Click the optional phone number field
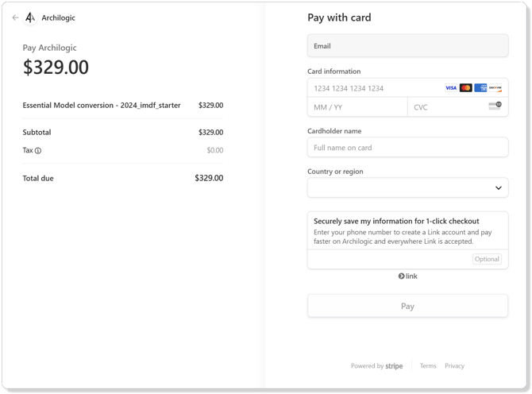The height and width of the screenshot is (394, 532). tap(389, 259)
